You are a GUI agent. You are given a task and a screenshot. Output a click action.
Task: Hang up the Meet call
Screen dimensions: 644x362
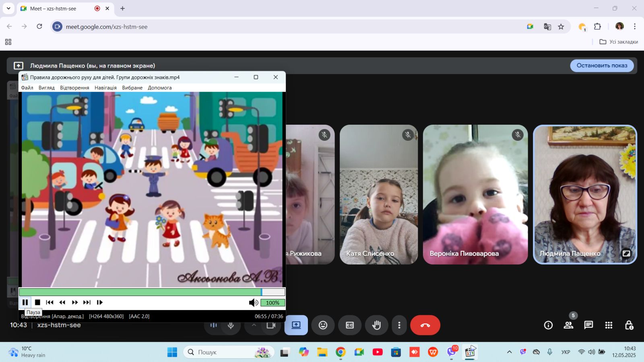425,325
